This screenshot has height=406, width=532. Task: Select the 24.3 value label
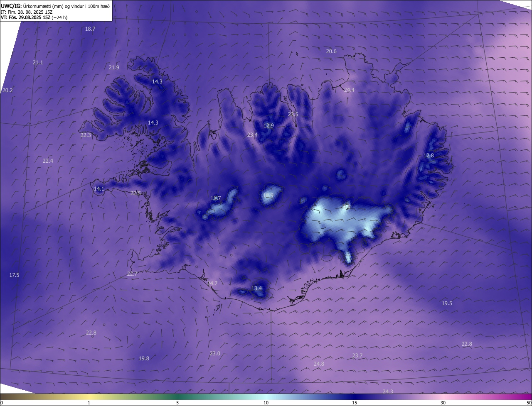[388, 391]
